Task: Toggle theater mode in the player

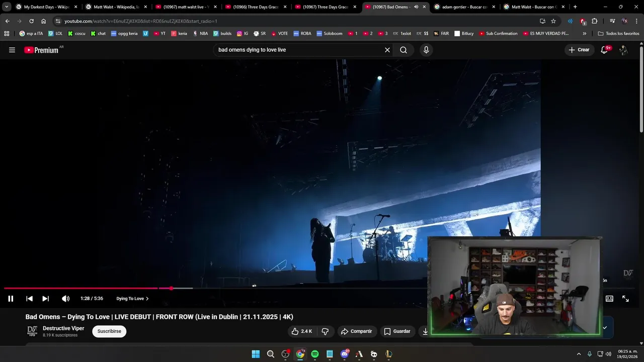Action: pos(609,299)
